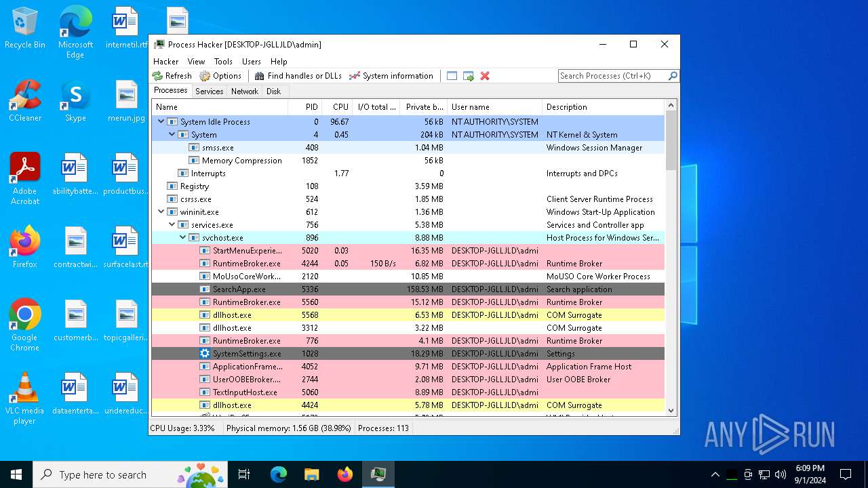
Task: Click the Refresh toolbar button
Action: point(172,76)
